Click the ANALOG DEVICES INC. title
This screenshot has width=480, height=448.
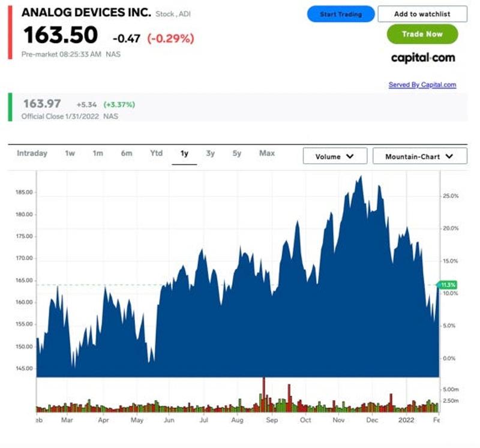[x=86, y=13]
